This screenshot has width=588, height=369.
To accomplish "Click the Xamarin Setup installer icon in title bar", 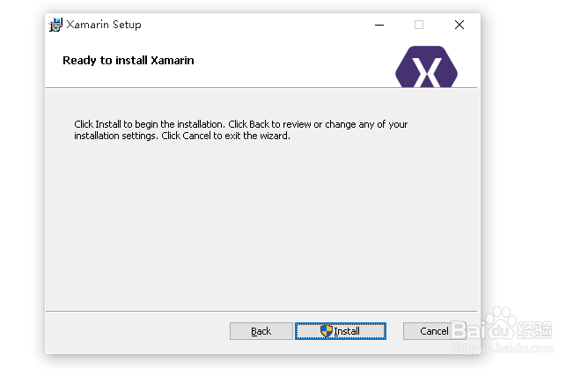I will (x=55, y=25).
